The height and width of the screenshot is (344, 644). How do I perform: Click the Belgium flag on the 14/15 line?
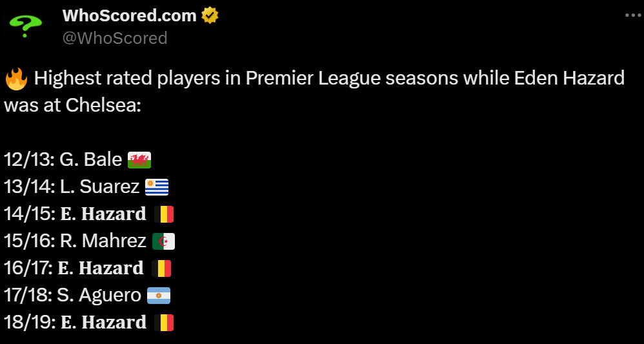(x=164, y=214)
